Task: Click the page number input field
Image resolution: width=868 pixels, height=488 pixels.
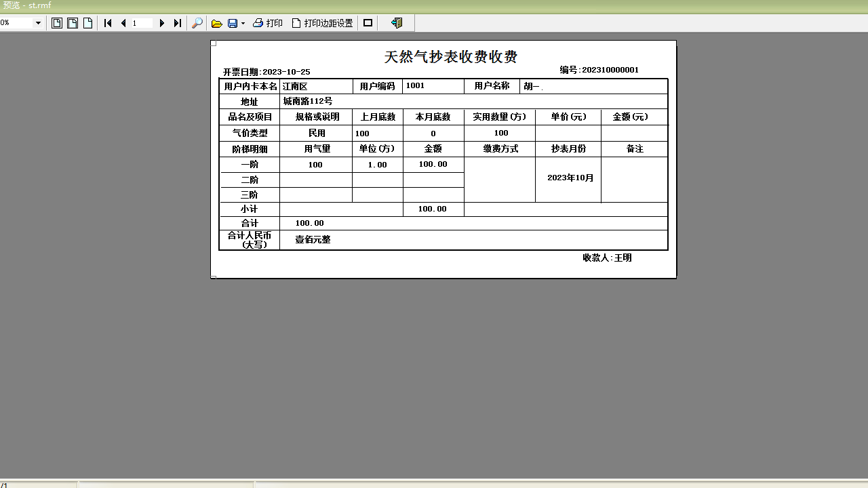Action: (x=142, y=23)
